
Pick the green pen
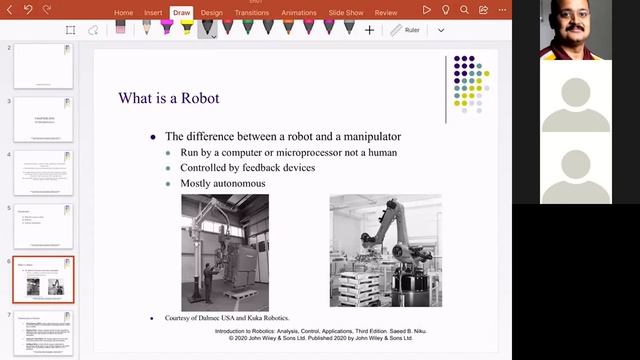pyautogui.click(x=248, y=27)
